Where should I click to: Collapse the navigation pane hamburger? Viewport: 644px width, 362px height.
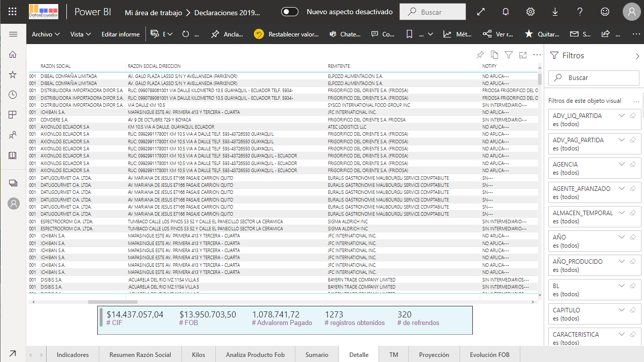(13, 34)
